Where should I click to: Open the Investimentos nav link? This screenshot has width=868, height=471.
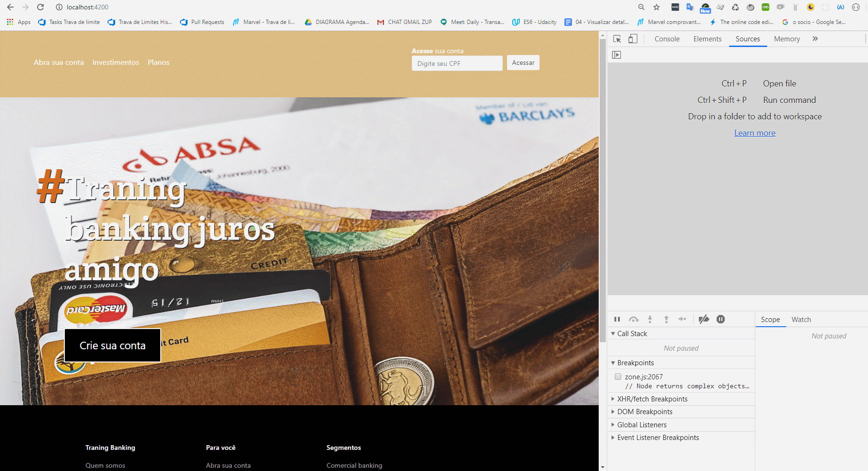coord(116,62)
